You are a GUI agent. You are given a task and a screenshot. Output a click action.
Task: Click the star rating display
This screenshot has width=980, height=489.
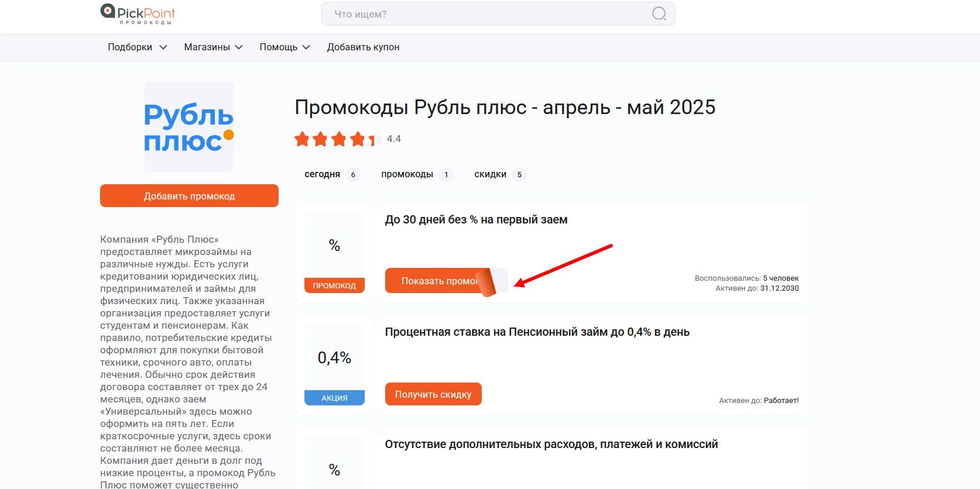(338, 139)
